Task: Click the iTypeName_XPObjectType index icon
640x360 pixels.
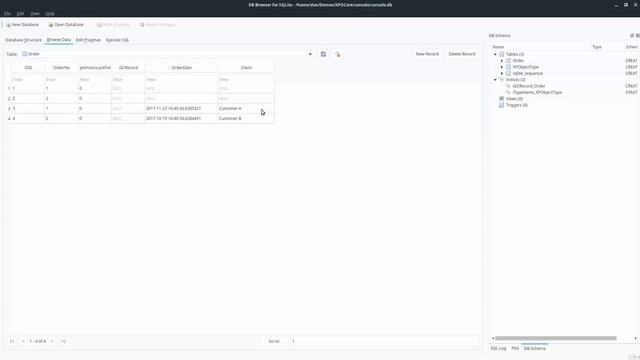Action: pyautogui.click(x=508, y=93)
